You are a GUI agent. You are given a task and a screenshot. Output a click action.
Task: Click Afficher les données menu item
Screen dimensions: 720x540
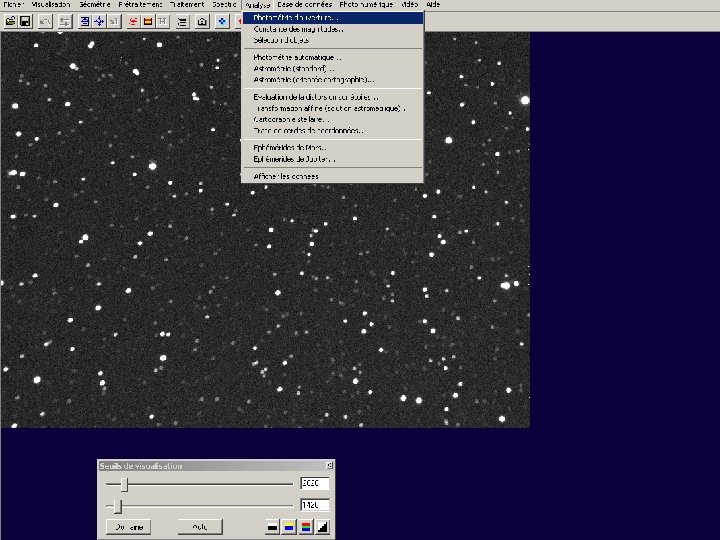pos(286,176)
